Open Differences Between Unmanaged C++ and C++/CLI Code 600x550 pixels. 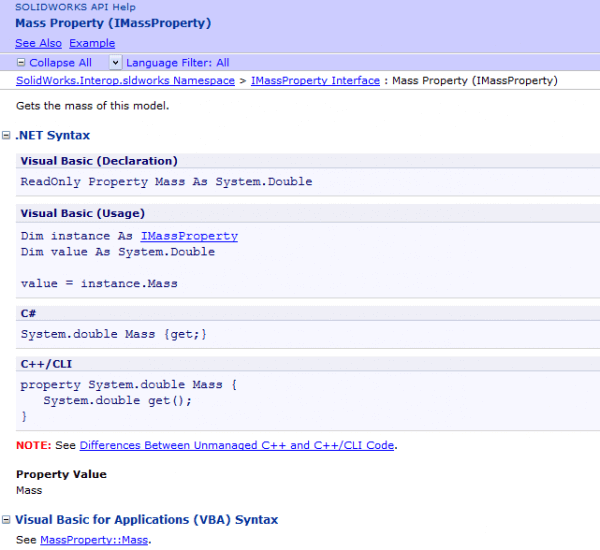[236, 446]
